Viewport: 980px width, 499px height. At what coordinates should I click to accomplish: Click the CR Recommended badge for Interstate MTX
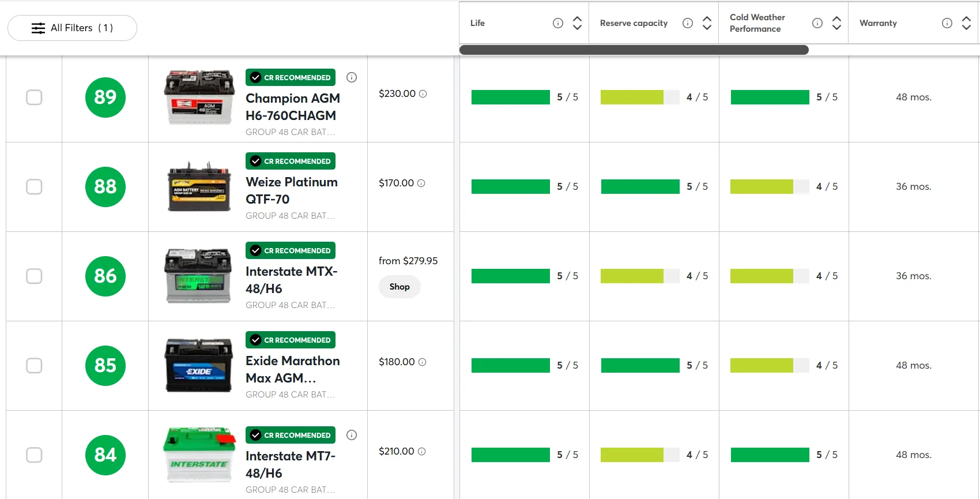tap(291, 250)
